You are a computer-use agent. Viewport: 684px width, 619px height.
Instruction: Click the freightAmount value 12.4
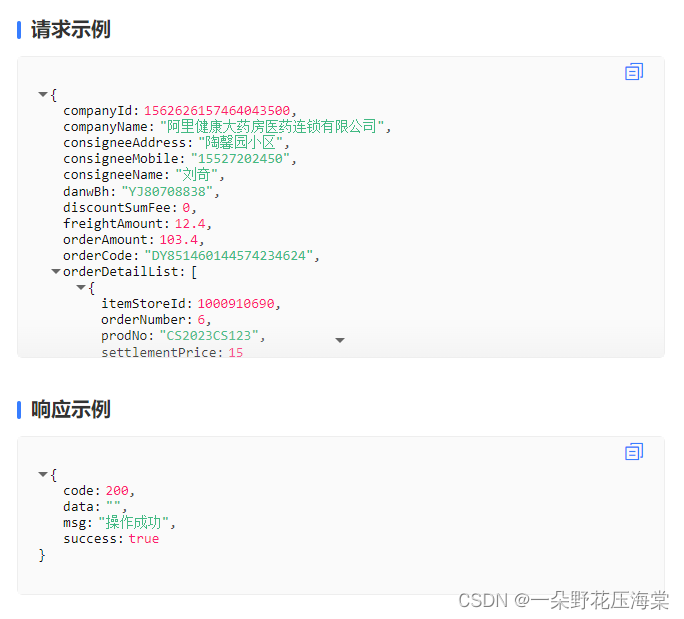[x=190, y=223]
